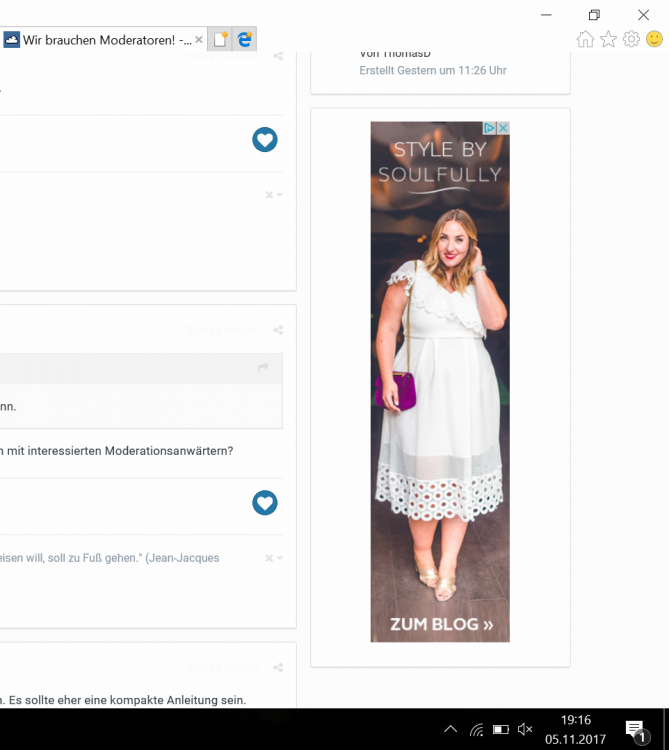Expand the signature options under Jean-Jacques quote
669x750 pixels.
pos(274,558)
